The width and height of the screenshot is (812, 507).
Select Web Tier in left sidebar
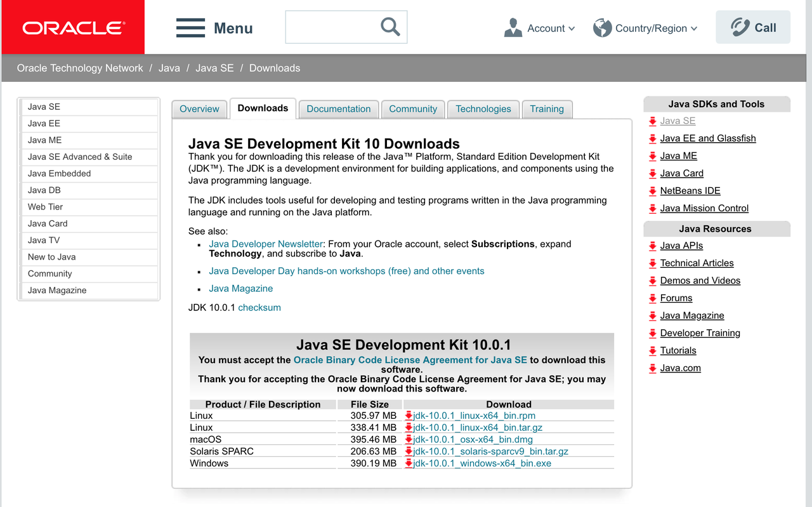point(89,207)
